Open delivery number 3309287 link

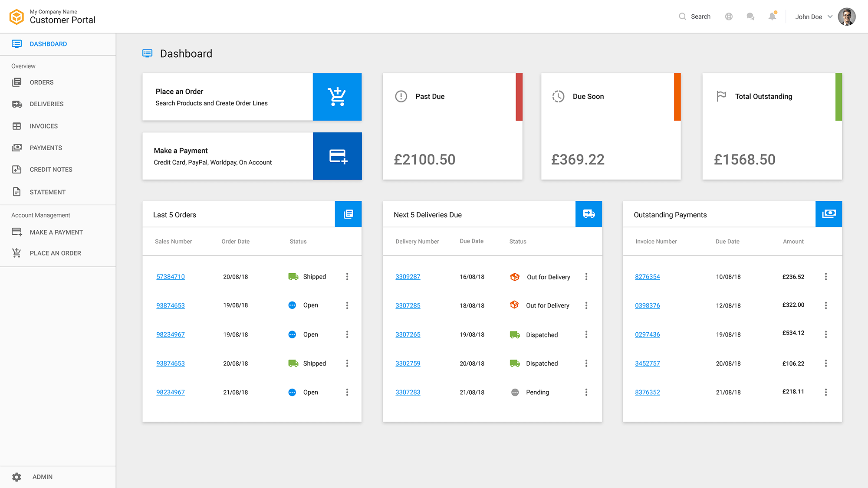pyautogui.click(x=408, y=277)
